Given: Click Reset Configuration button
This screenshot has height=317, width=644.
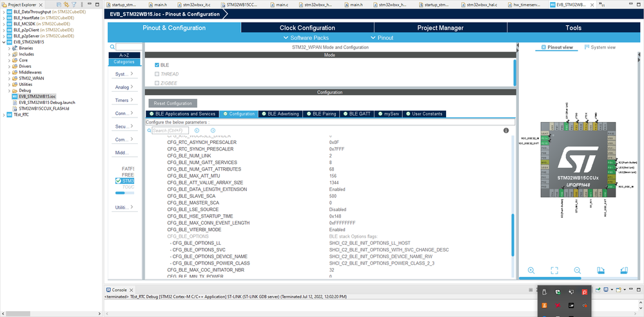Looking at the screenshot, I should coord(173,103).
